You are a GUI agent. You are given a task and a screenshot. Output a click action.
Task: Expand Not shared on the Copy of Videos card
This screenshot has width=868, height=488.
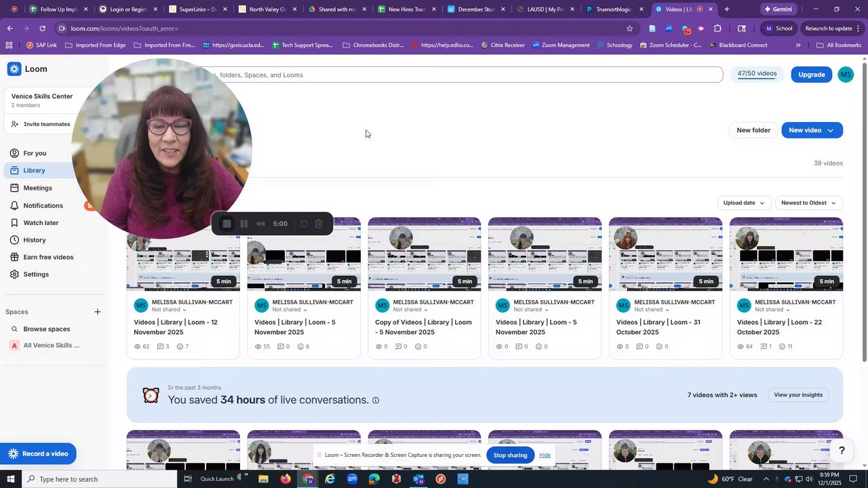[410, 310]
